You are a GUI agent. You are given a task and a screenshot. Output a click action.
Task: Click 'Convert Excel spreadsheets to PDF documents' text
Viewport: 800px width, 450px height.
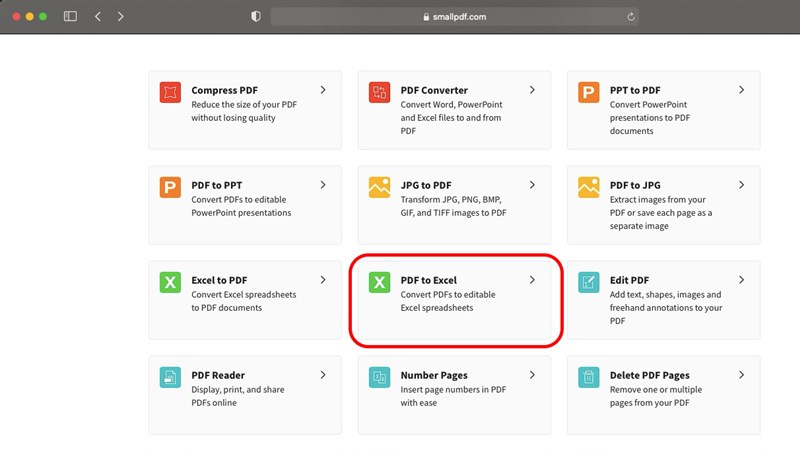[x=243, y=301]
